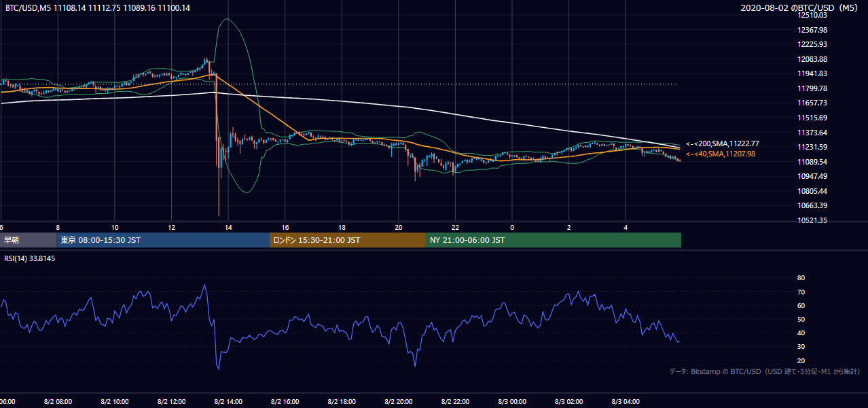The height and width of the screenshot is (408, 868).
Task: Click the 8/2 22:00 time axis label
Action: pos(456,402)
